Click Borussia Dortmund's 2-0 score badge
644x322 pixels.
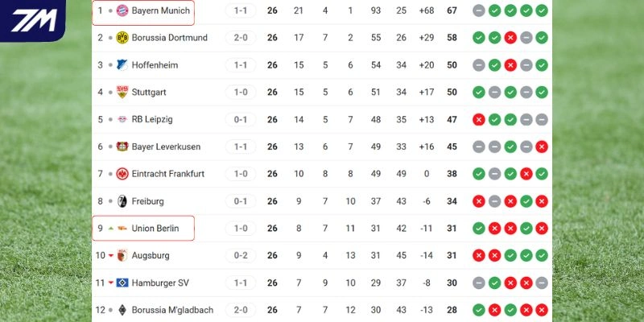pos(241,38)
